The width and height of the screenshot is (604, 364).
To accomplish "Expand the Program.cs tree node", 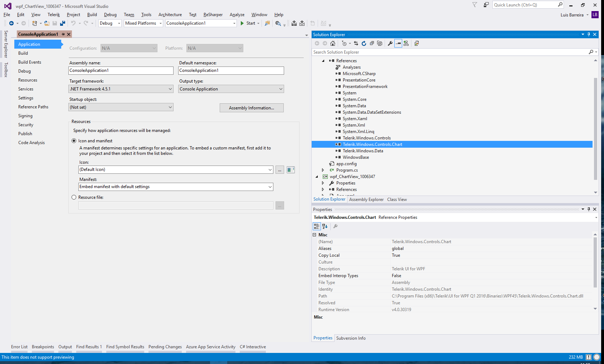I will tap(323, 170).
